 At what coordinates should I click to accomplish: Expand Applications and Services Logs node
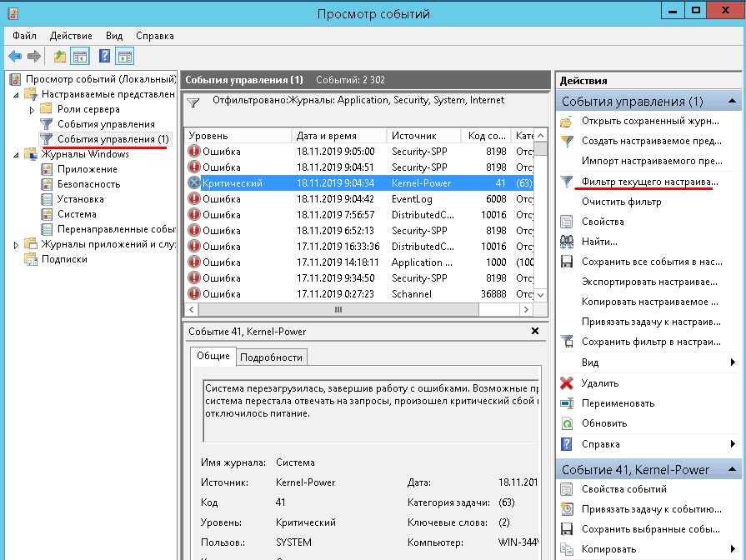pos(18,244)
